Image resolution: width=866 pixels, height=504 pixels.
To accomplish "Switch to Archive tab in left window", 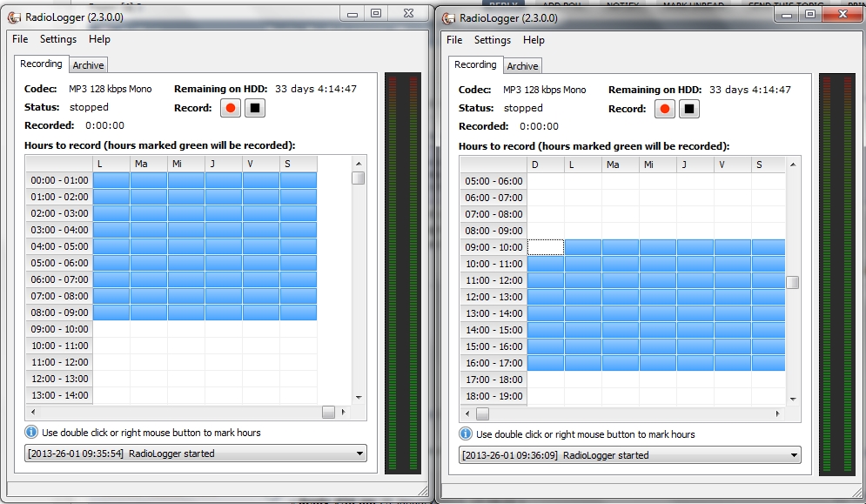I will click(89, 65).
